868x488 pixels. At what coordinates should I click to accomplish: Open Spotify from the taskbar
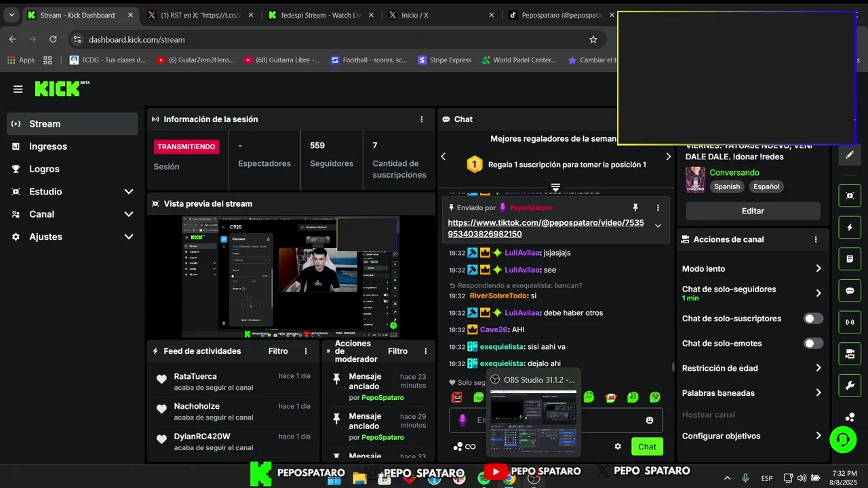(484, 479)
